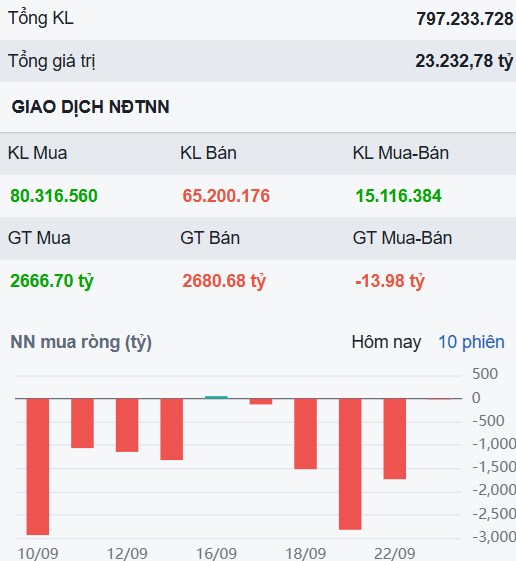Click the -3,000 y-axis label
This screenshot has height=561, width=516.
(x=494, y=537)
